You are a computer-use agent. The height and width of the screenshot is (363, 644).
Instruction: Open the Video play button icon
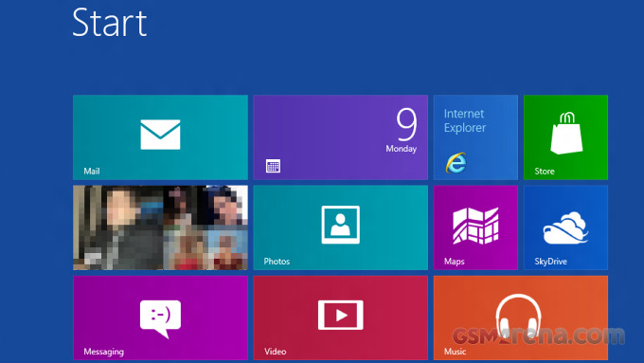click(x=341, y=315)
